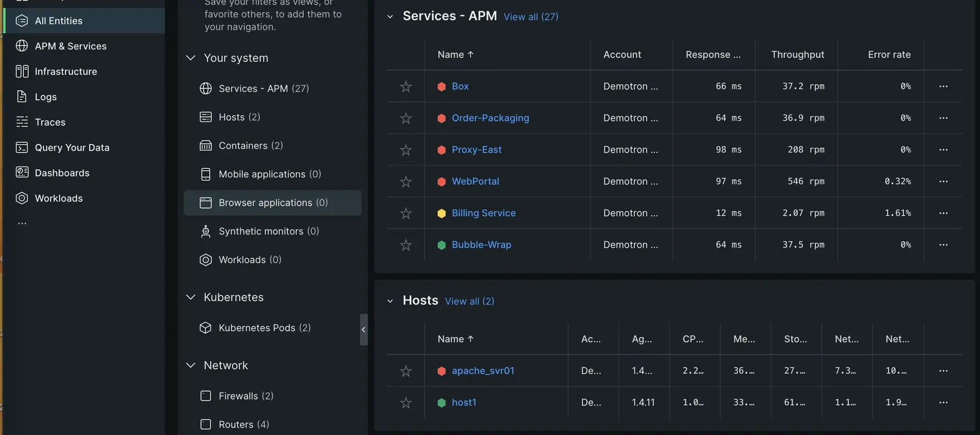Click the Account column header in services
The height and width of the screenshot is (435, 980).
[x=622, y=55]
